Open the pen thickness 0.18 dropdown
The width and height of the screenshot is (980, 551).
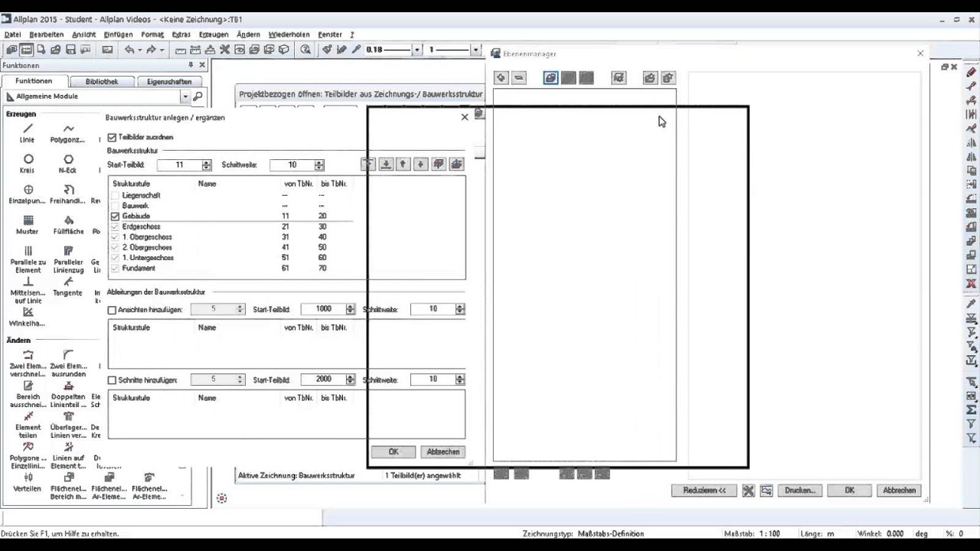point(416,50)
